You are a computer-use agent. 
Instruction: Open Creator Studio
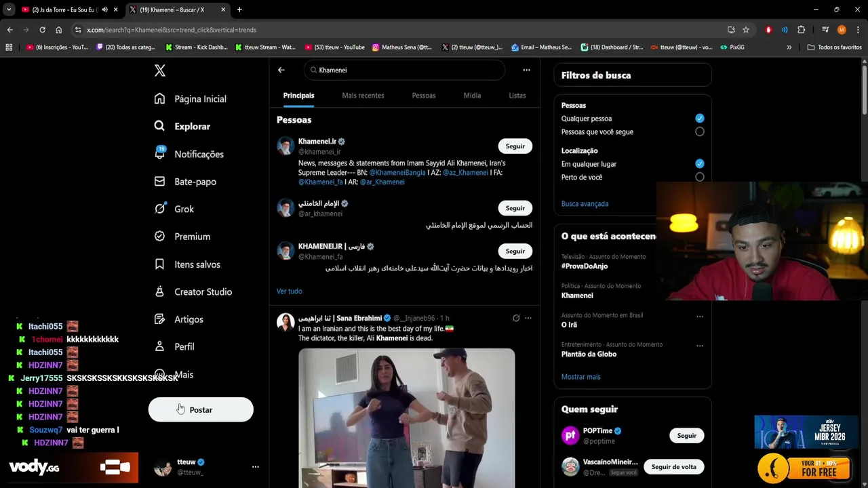pyautogui.click(x=193, y=291)
